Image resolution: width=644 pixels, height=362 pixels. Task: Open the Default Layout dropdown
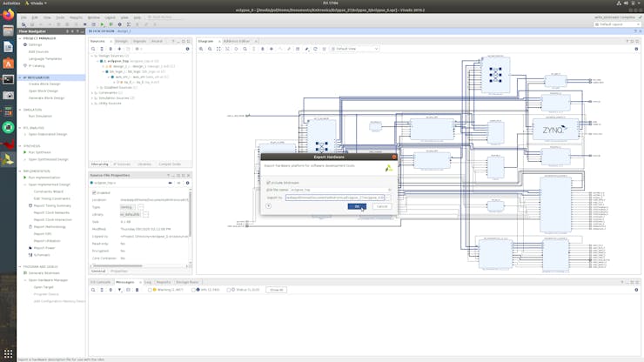(617, 24)
